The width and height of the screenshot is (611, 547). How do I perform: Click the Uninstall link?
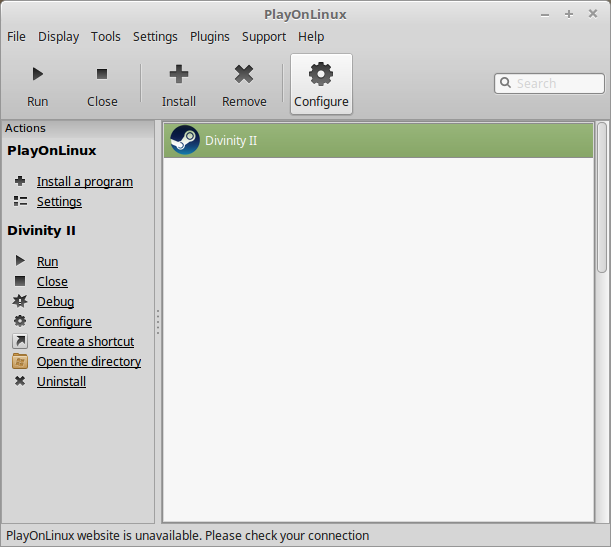pos(61,382)
